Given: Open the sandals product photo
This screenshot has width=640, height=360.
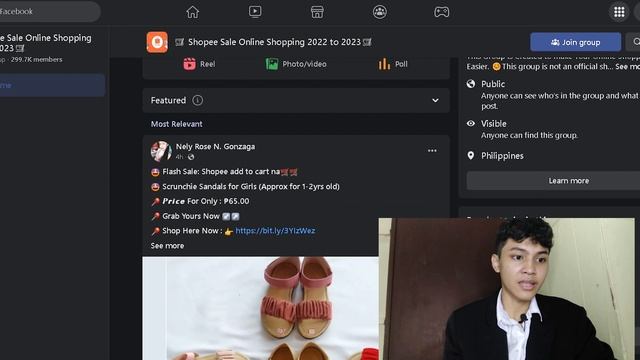Looking at the screenshot, I should coord(260,308).
